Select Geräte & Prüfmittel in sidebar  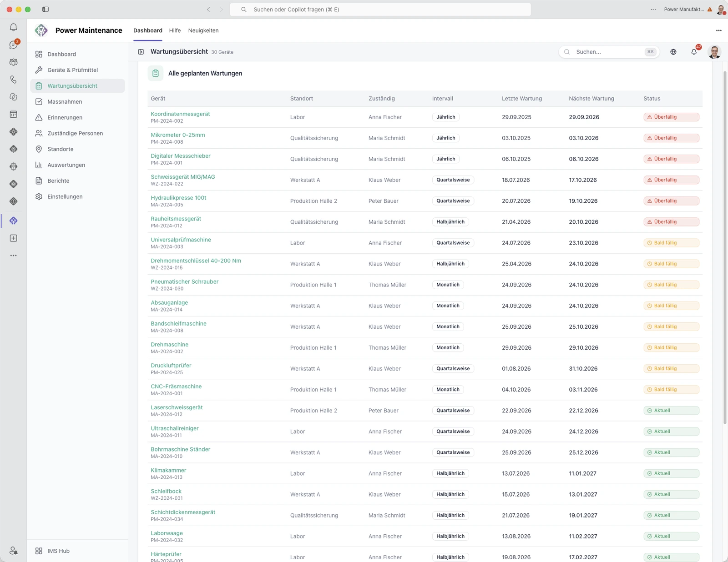click(77, 70)
